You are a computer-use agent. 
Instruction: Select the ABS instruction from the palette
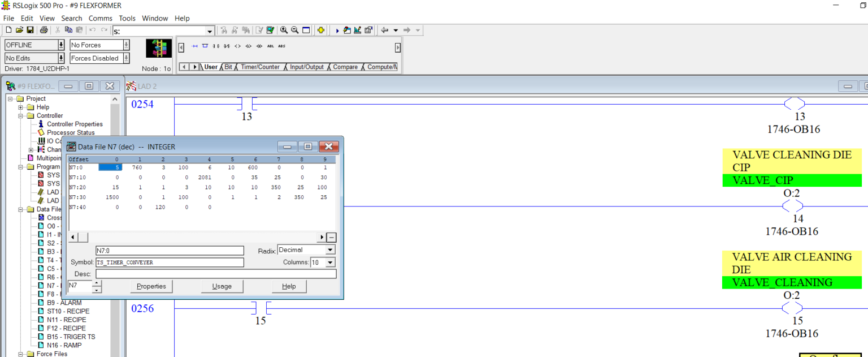pos(281,46)
